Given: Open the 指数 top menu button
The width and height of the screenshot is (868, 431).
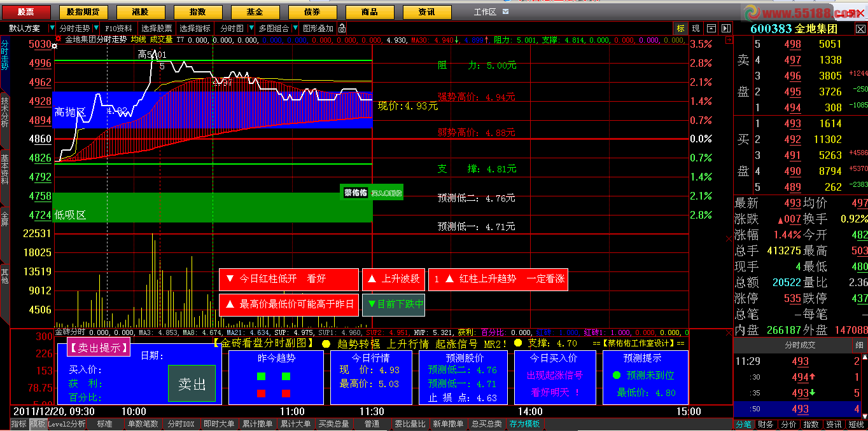Looking at the screenshot, I should tap(198, 12).
